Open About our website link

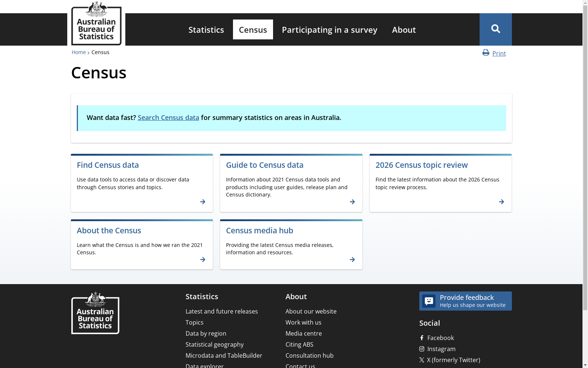(311, 311)
